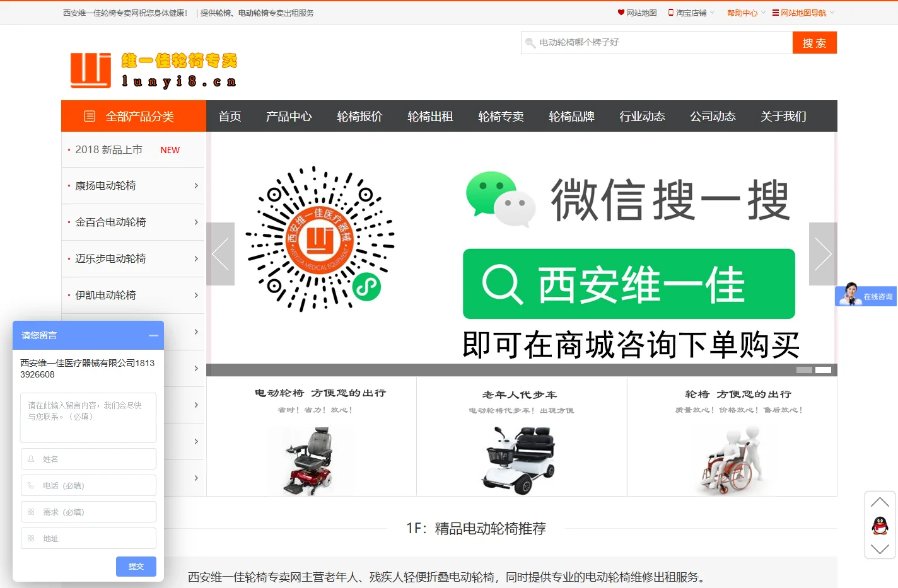898x588 pixels.
Task: Open 淘宝店铺 dropdown arrow
Action: click(x=713, y=13)
